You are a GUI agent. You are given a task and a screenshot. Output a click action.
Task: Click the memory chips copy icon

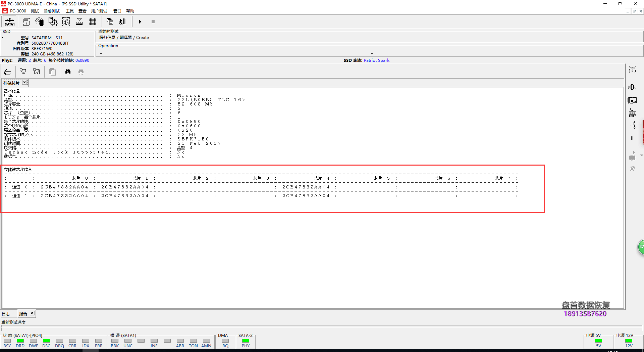(x=53, y=22)
